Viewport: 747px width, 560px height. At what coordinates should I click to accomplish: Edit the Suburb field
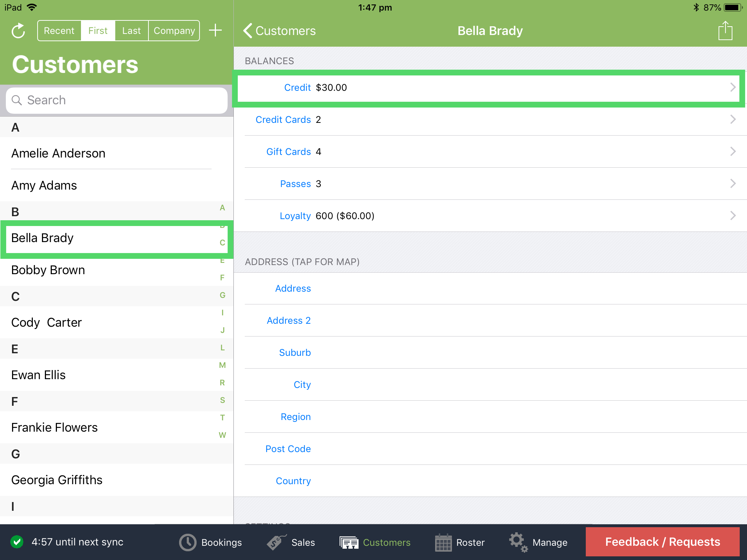tap(490, 353)
